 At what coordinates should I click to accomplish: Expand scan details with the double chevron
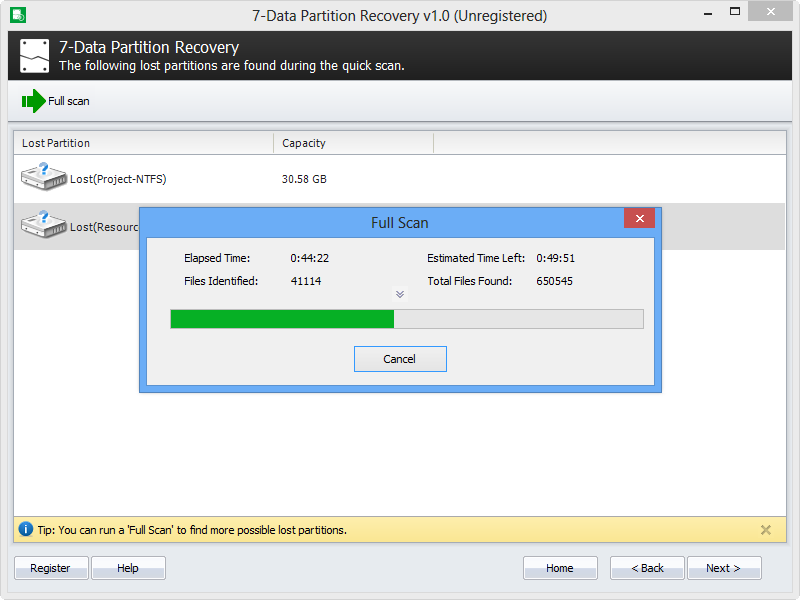coord(400,294)
